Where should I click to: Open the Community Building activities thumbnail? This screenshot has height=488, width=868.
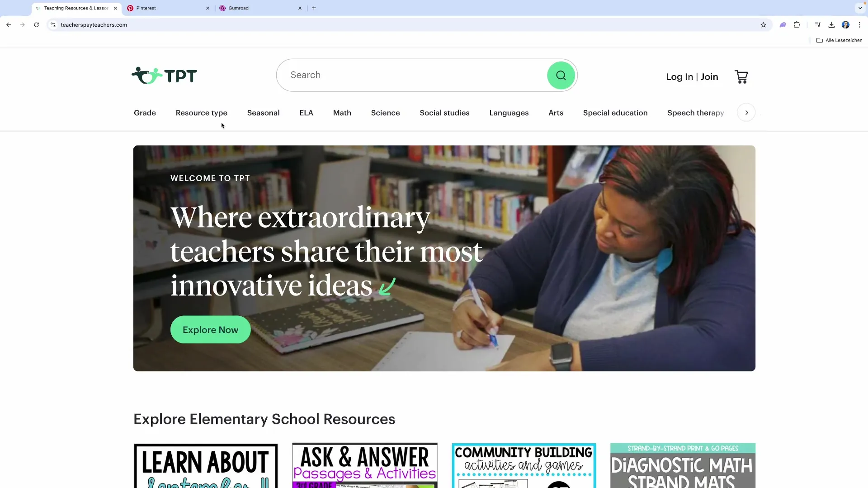click(x=524, y=465)
